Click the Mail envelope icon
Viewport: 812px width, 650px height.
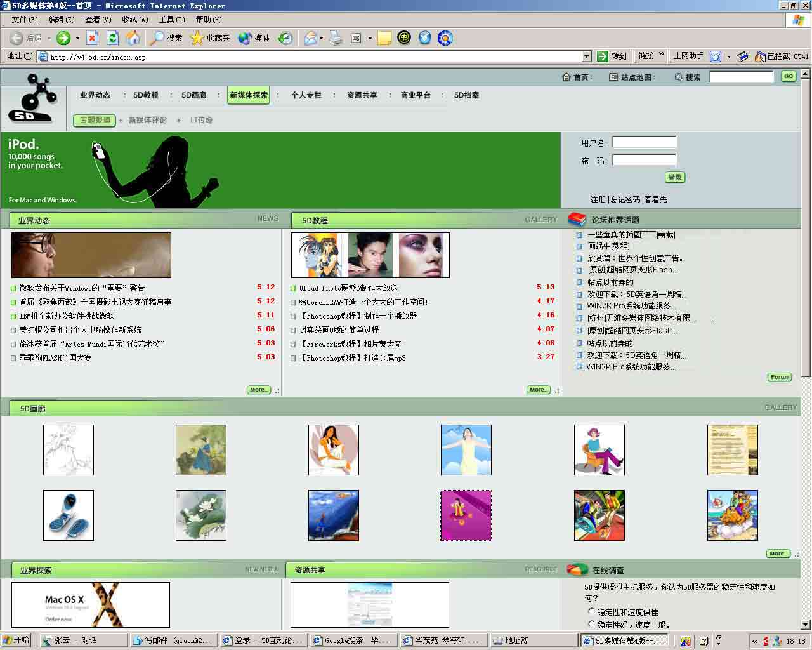point(310,38)
